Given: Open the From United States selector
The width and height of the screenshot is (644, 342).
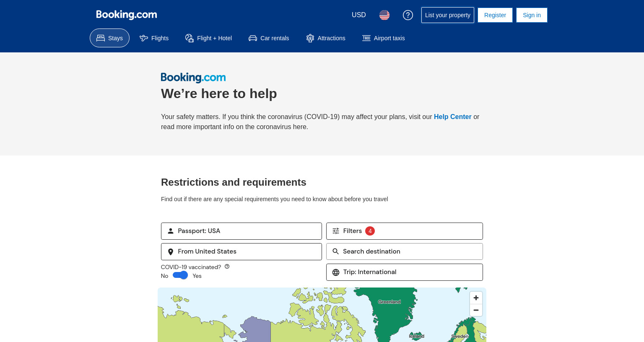Looking at the screenshot, I should [x=241, y=251].
